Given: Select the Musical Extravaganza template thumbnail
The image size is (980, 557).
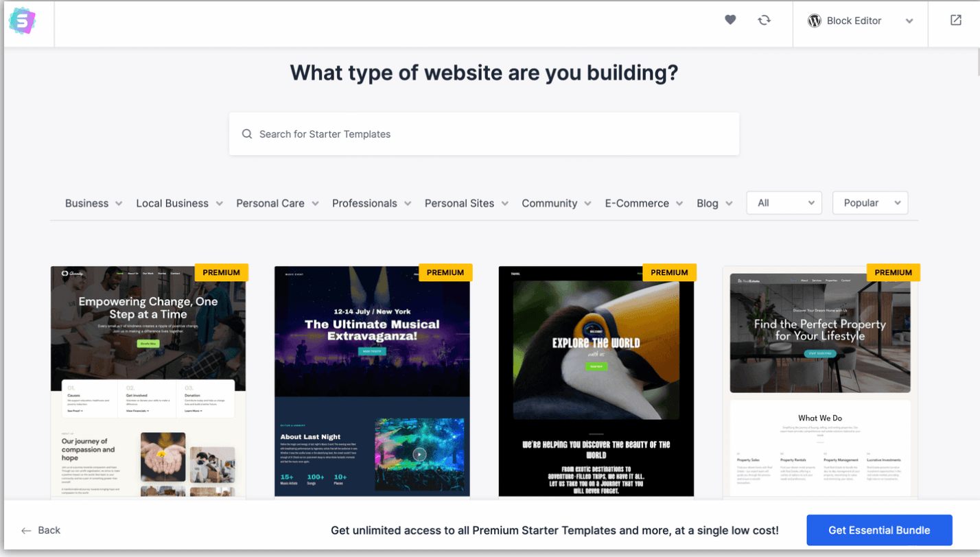Looking at the screenshot, I should click(372, 381).
